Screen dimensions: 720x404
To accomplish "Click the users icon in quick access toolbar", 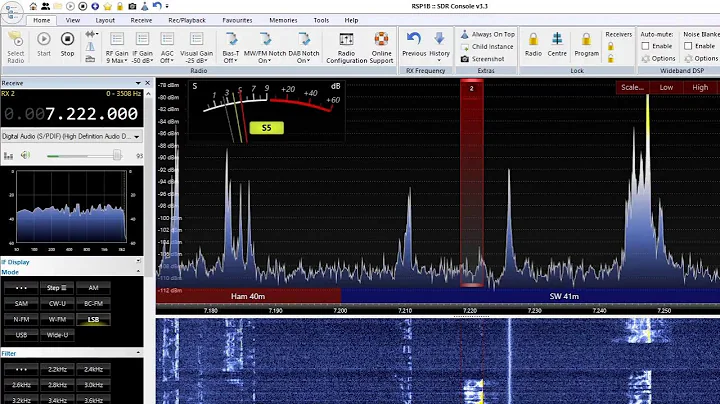I will (45, 6).
